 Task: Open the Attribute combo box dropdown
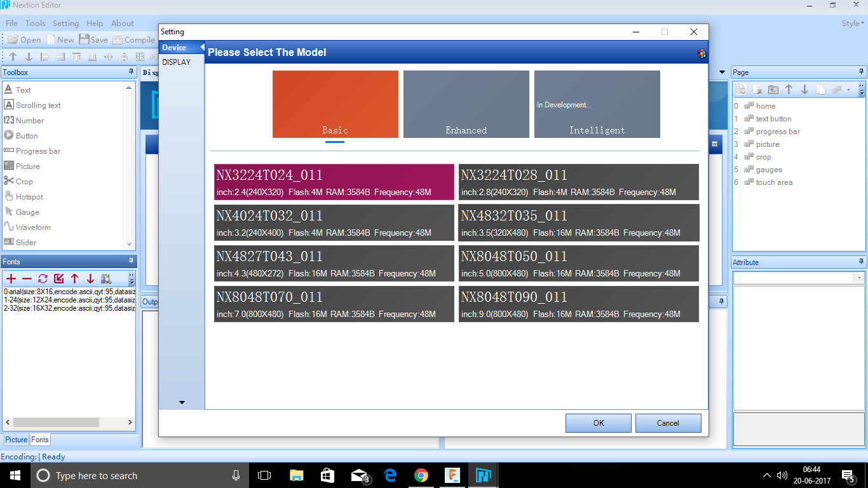pos(859,278)
